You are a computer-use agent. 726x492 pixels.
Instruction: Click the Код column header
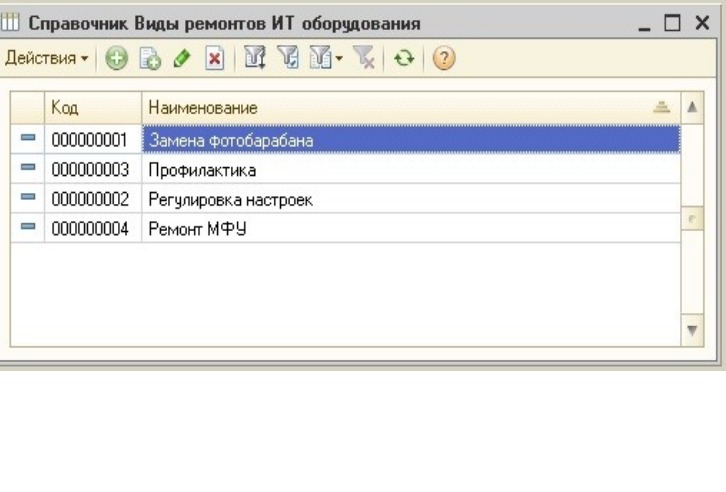pyautogui.click(x=93, y=108)
